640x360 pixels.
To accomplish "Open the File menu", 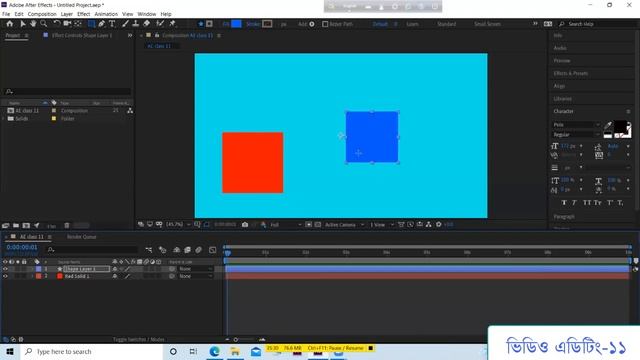I will pyautogui.click(x=6, y=14).
